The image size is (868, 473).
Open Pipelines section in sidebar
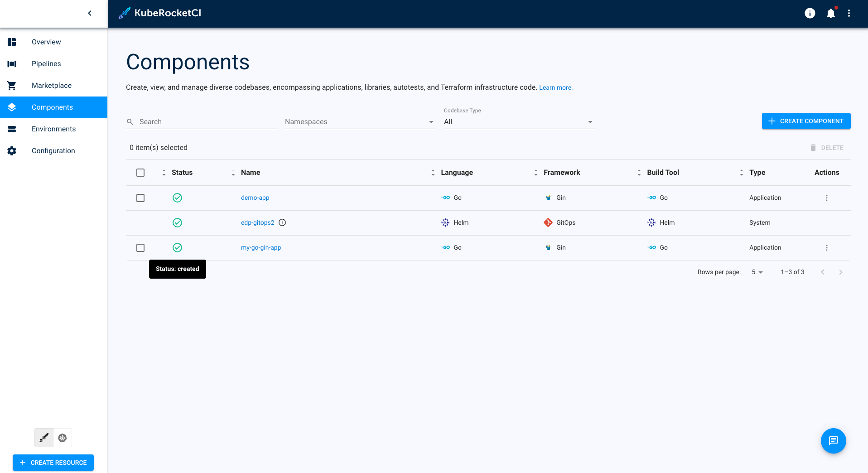[x=46, y=63]
